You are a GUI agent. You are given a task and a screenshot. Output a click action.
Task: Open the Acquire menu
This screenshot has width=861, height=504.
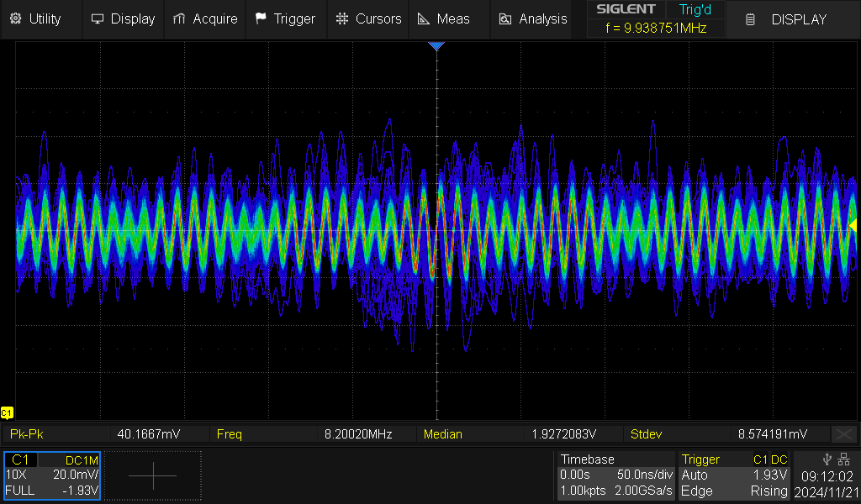point(204,18)
